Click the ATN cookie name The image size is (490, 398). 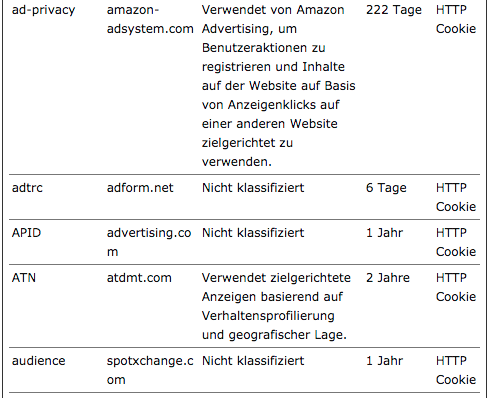coord(24,278)
